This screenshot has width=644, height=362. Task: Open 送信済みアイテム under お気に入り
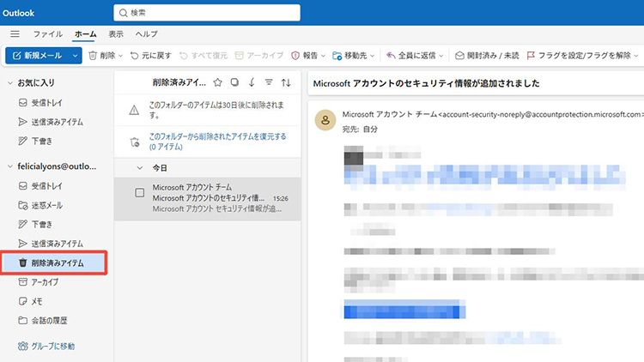click(x=57, y=122)
